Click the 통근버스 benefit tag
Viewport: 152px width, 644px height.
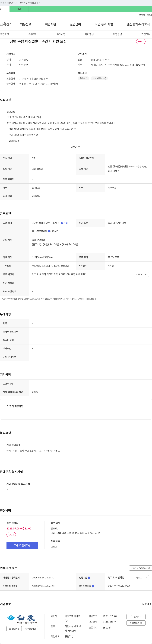[x=84, y=79]
